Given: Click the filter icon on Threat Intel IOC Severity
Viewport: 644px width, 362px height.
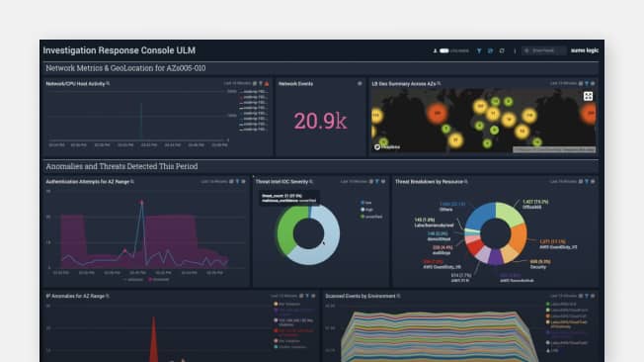Looking at the screenshot, I should tap(377, 181).
